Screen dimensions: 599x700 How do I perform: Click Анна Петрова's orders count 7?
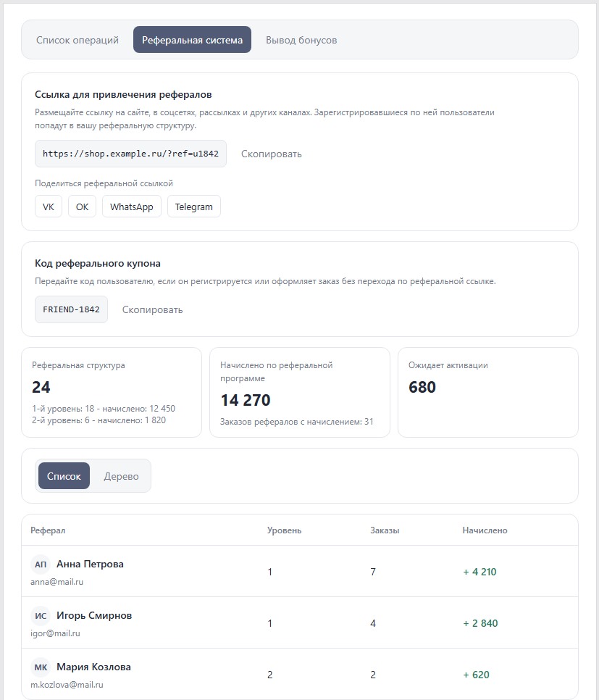coord(373,572)
